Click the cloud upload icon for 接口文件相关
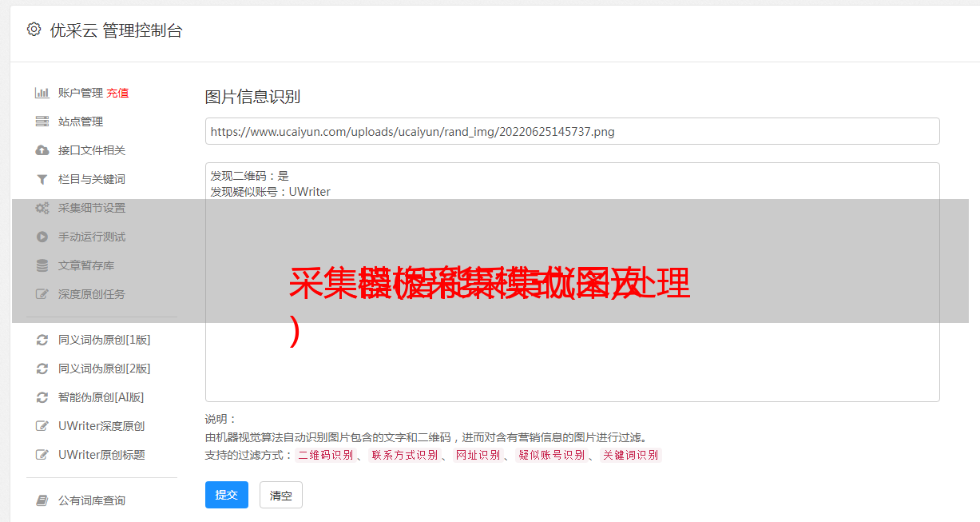 pos(42,150)
